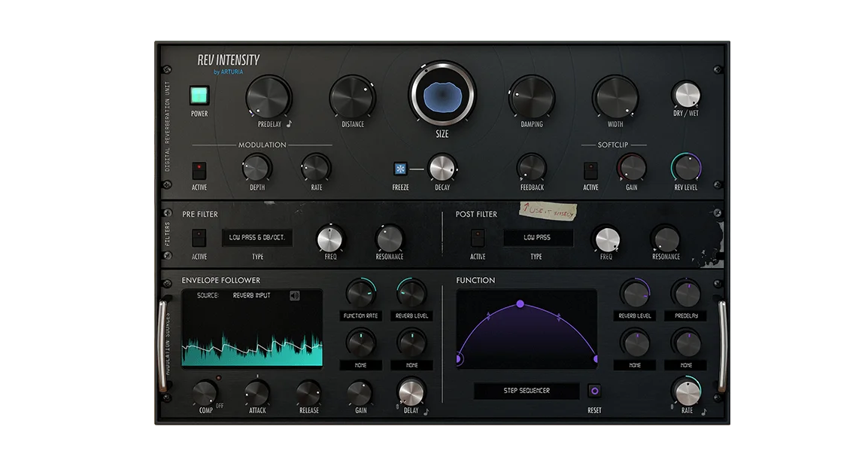Click the circle icon beside Step Sequencer
Image resolution: width=868 pixels, height=463 pixels.
(x=594, y=391)
